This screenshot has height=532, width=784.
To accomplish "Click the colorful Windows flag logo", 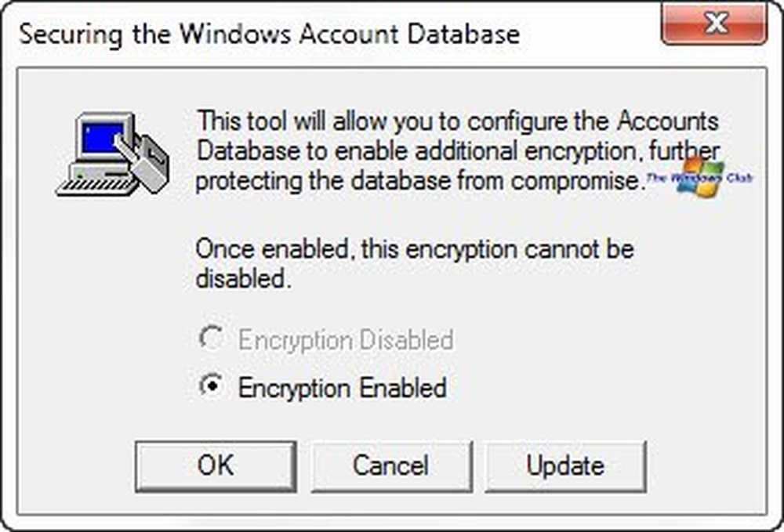I will pos(700,176).
